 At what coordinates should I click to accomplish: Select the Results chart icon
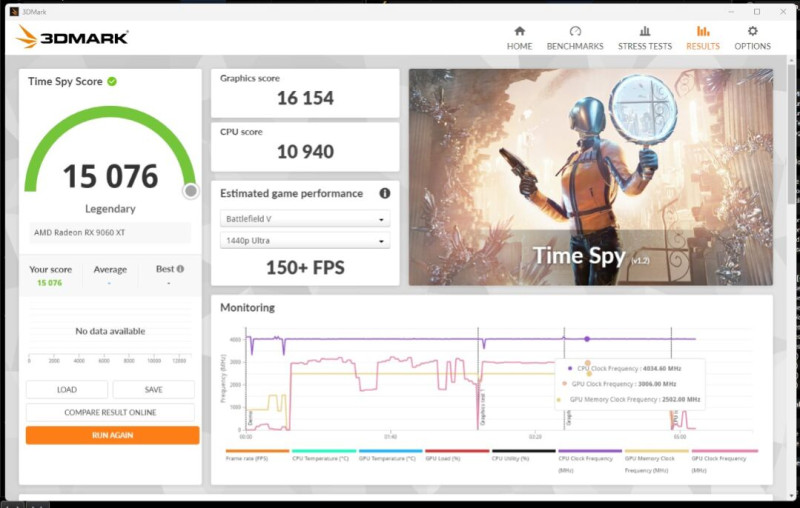click(x=703, y=31)
